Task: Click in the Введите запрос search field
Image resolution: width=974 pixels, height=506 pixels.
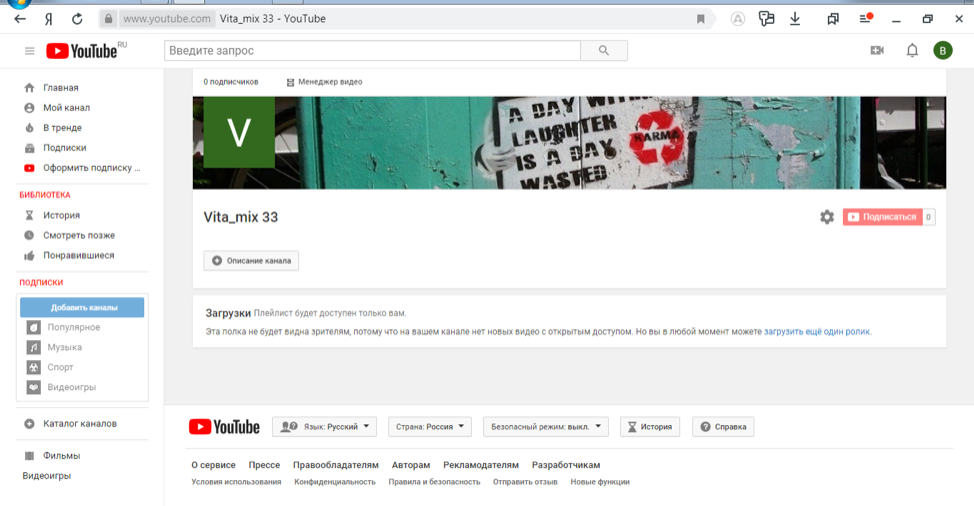Action: tap(372, 51)
